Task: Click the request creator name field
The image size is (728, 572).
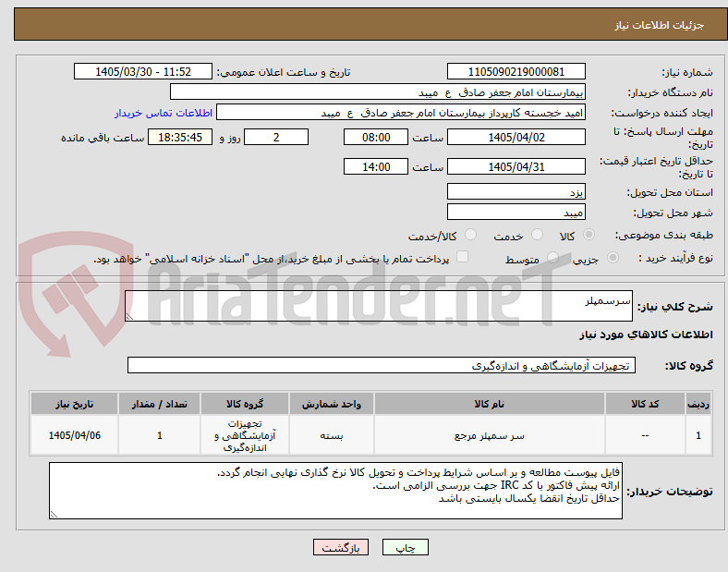Action: (x=401, y=113)
